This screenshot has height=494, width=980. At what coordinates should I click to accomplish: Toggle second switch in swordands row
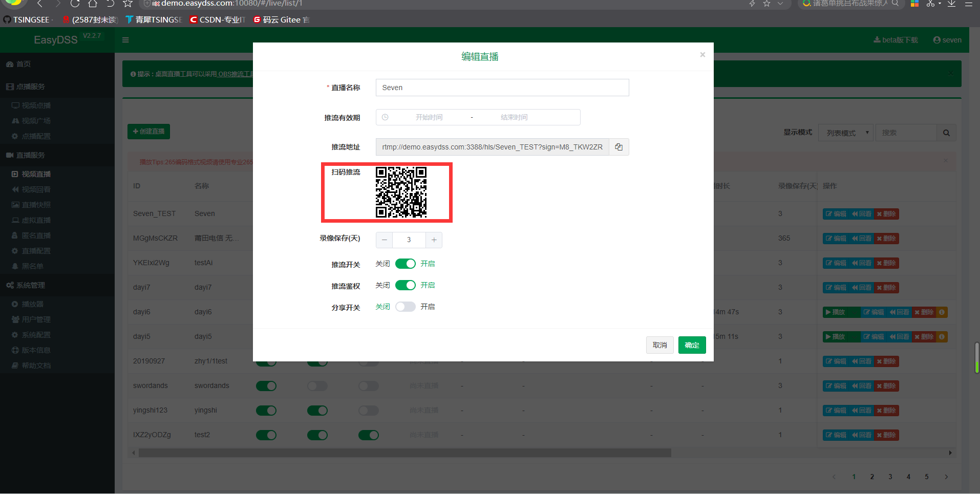(x=317, y=386)
